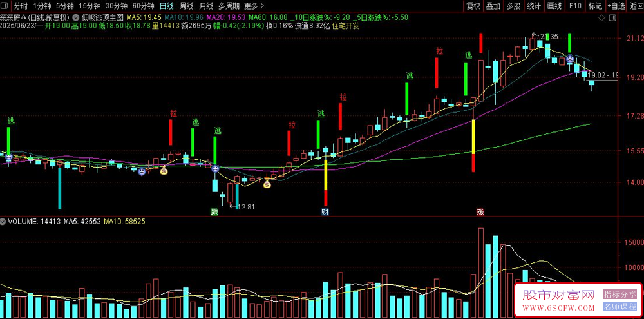Toggle the left side panel icon
This screenshot has width=644, height=319.
pos(6,6)
